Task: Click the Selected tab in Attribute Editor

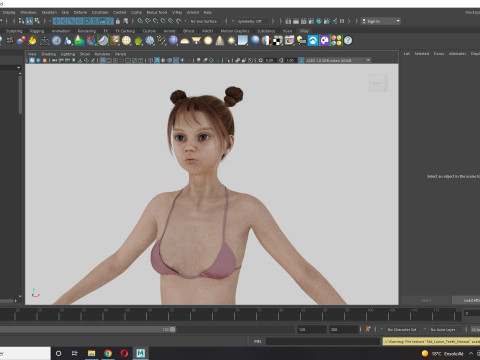Action: coord(422,53)
